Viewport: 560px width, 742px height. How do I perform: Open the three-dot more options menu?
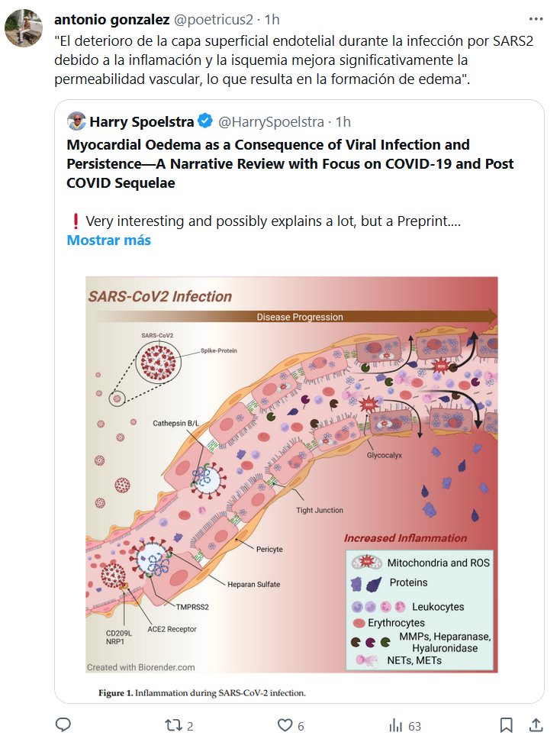(x=536, y=19)
